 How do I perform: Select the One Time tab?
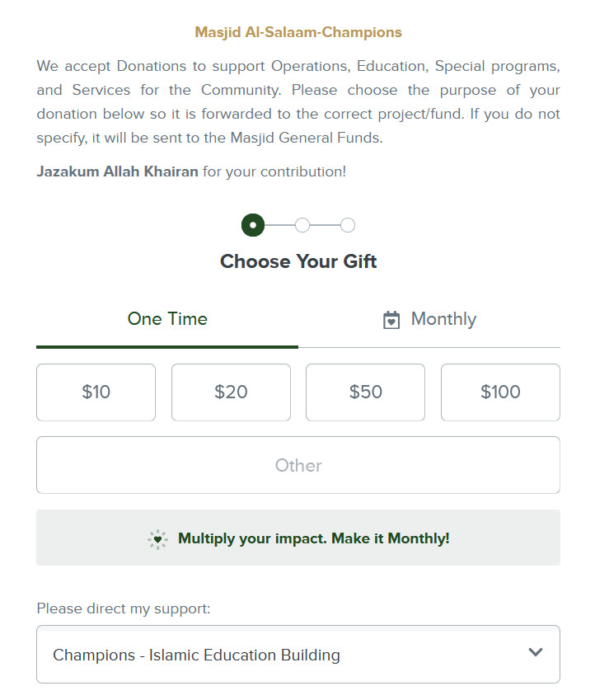tap(167, 319)
